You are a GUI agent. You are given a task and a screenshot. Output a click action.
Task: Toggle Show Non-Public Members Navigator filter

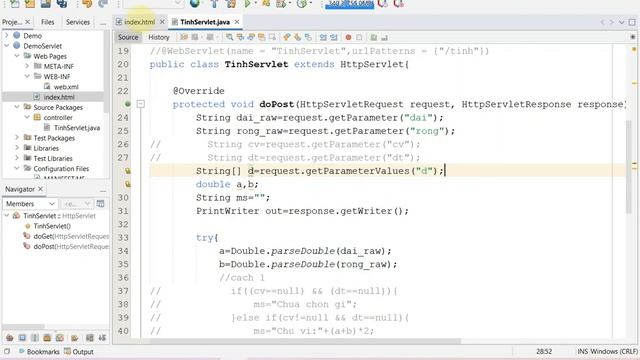[x=47, y=338]
